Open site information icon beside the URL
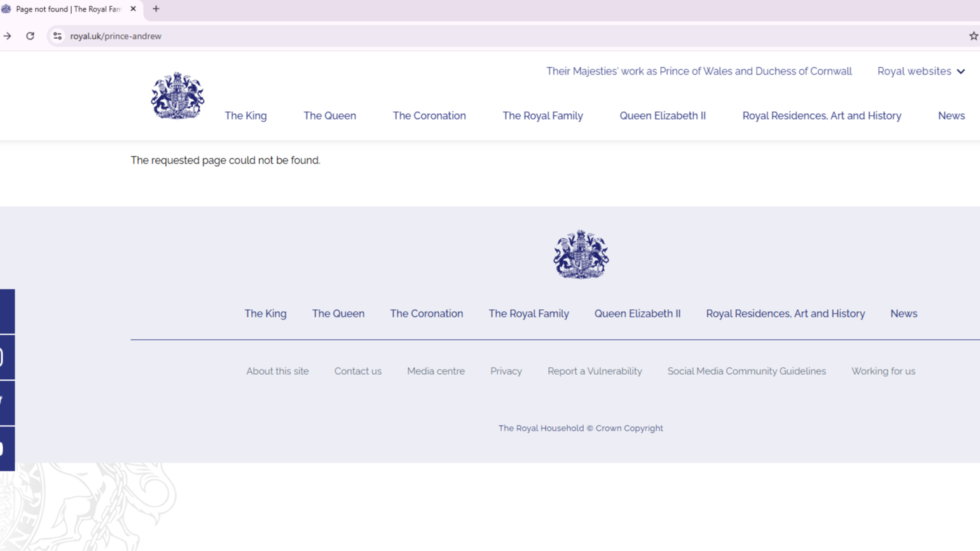 [x=57, y=36]
